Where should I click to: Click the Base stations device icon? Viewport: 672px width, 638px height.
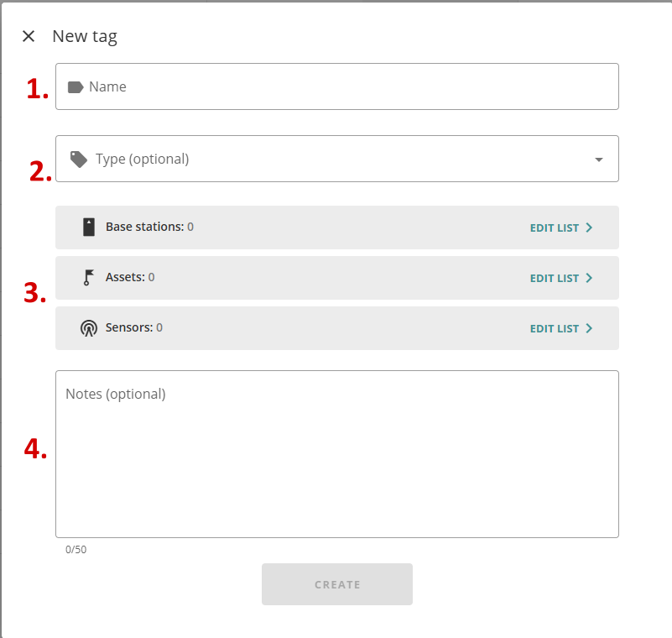89,227
